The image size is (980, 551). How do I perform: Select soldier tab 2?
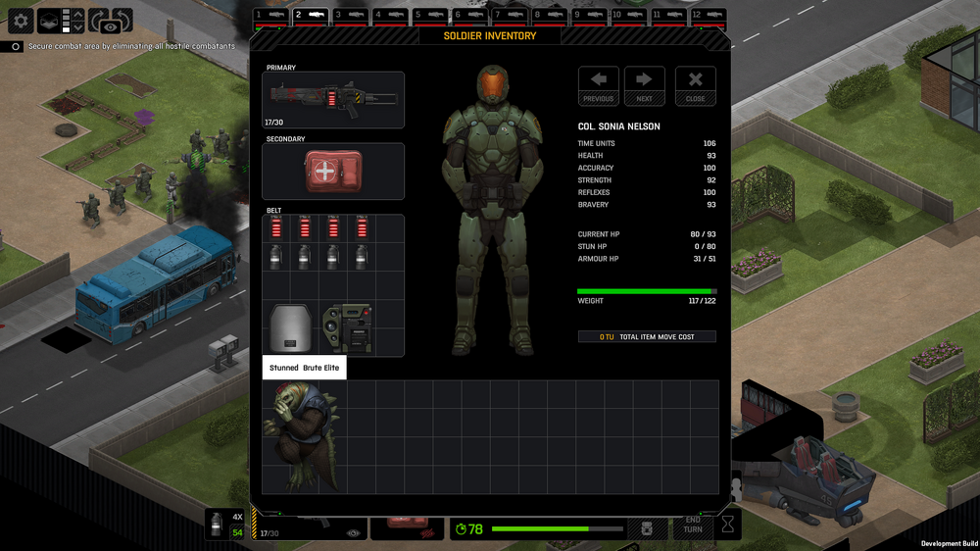[311, 16]
